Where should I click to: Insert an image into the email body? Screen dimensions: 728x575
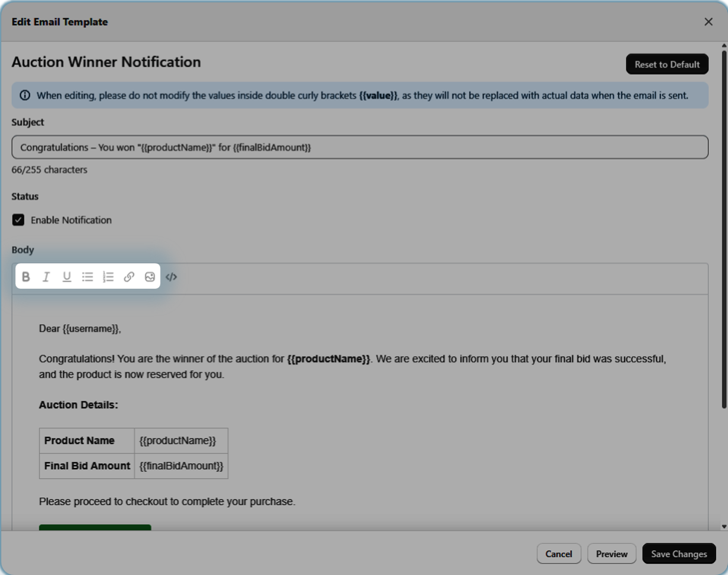tap(150, 277)
